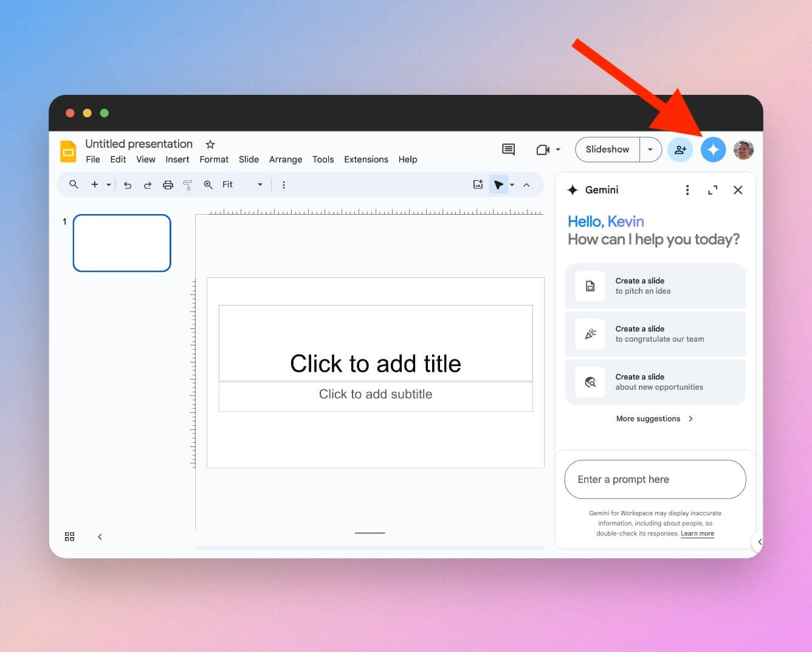The width and height of the screenshot is (812, 652).
Task: Click the Redo icon
Action: [148, 184]
